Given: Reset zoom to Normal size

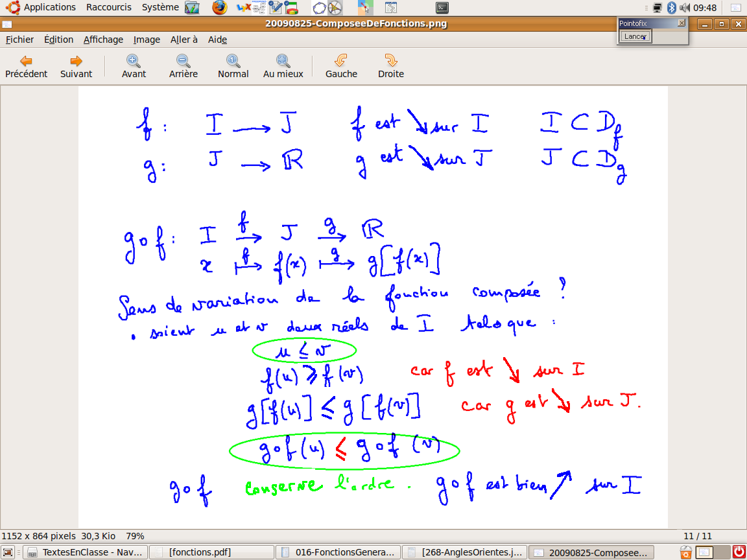Looking at the screenshot, I should pos(233,66).
